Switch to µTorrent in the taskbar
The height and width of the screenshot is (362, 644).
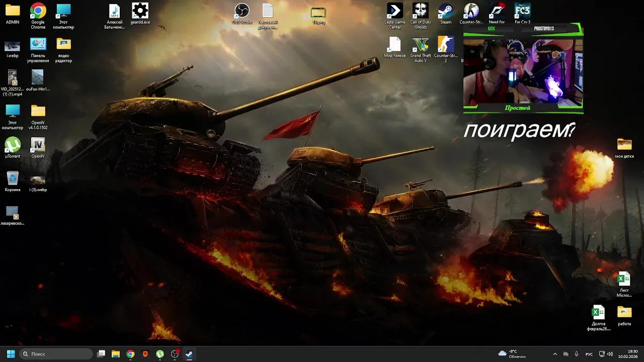[x=160, y=354]
